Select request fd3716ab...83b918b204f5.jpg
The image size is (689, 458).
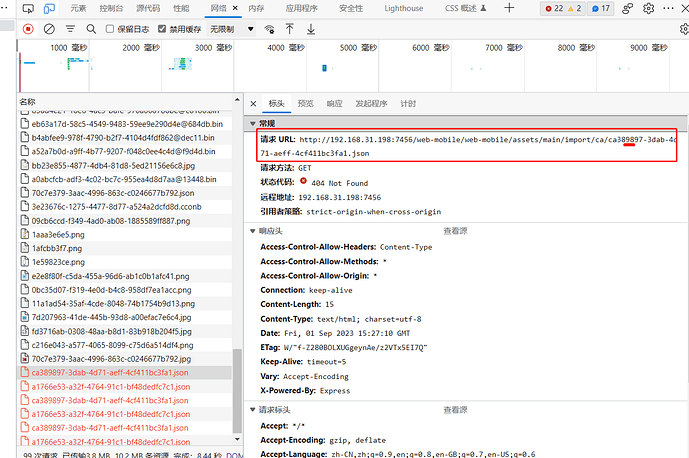[x=125, y=331]
